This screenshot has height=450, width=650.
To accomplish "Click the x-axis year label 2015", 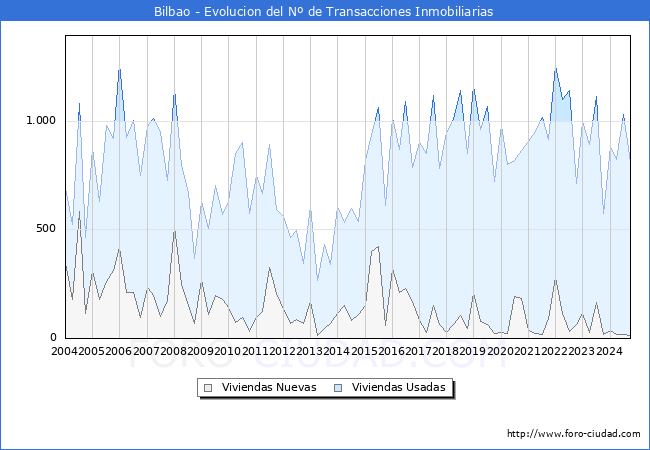I will 364,351.
